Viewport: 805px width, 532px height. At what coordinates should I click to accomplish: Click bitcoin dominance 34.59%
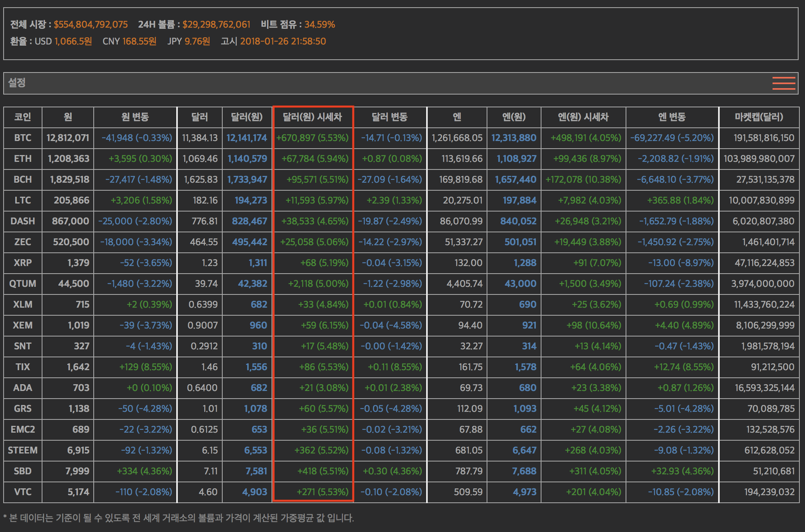click(x=320, y=24)
